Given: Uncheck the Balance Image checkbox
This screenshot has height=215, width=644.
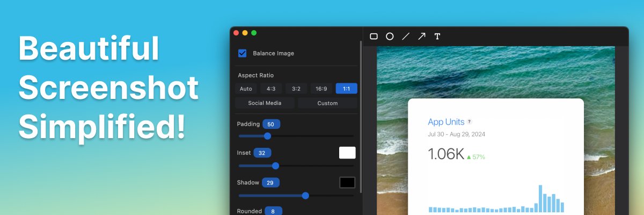Looking at the screenshot, I should pyautogui.click(x=243, y=53).
